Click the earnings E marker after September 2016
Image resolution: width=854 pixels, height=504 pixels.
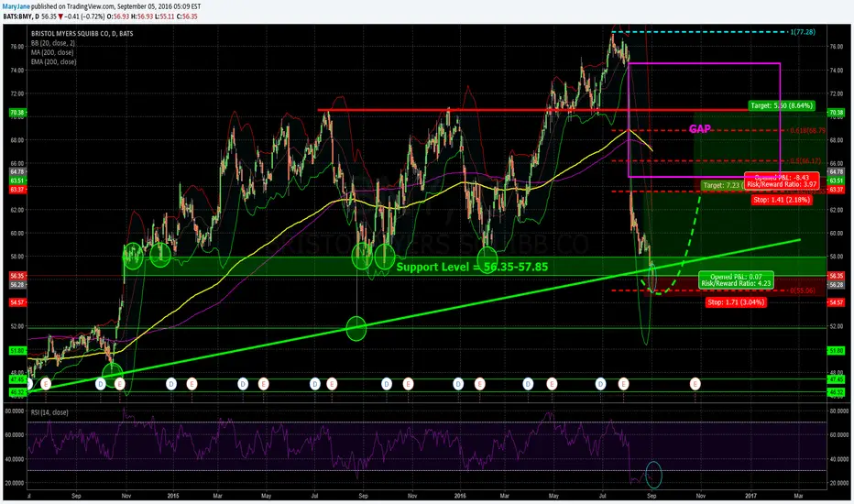pyautogui.click(x=695, y=384)
